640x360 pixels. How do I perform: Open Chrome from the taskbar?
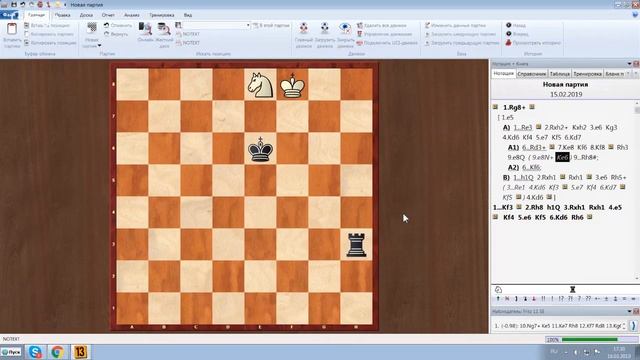57,351
